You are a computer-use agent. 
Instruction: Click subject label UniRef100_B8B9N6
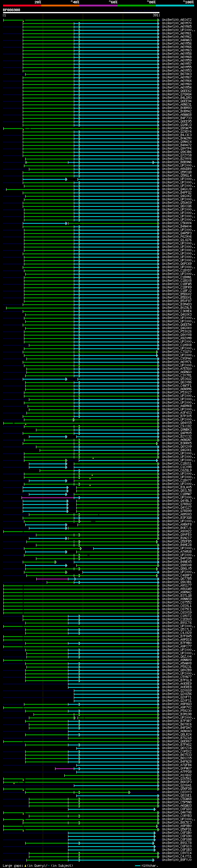pos(177,162)
